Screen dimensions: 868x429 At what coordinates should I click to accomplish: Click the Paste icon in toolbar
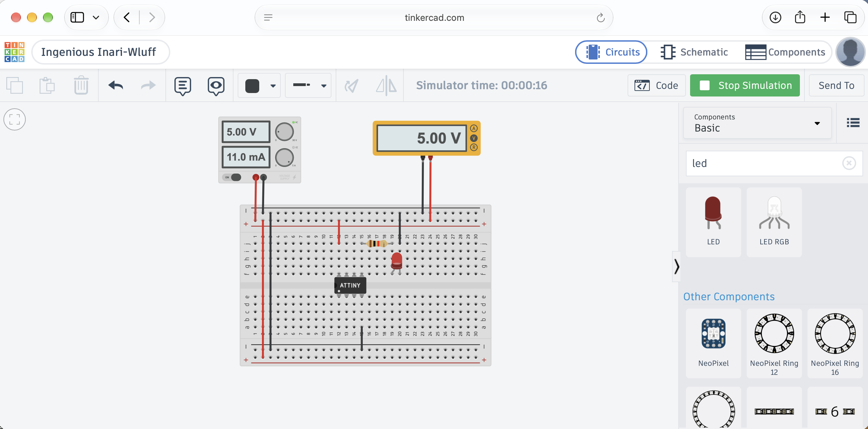pos(47,85)
